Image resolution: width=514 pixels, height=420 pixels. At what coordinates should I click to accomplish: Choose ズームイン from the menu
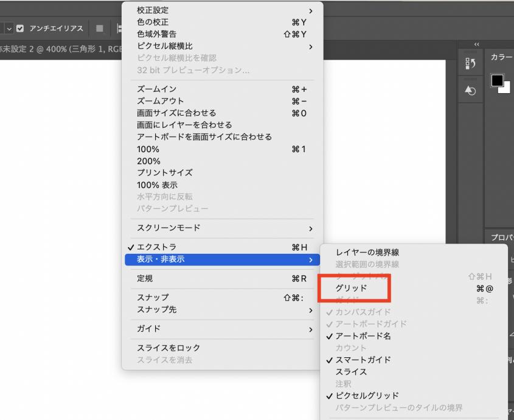(222, 89)
